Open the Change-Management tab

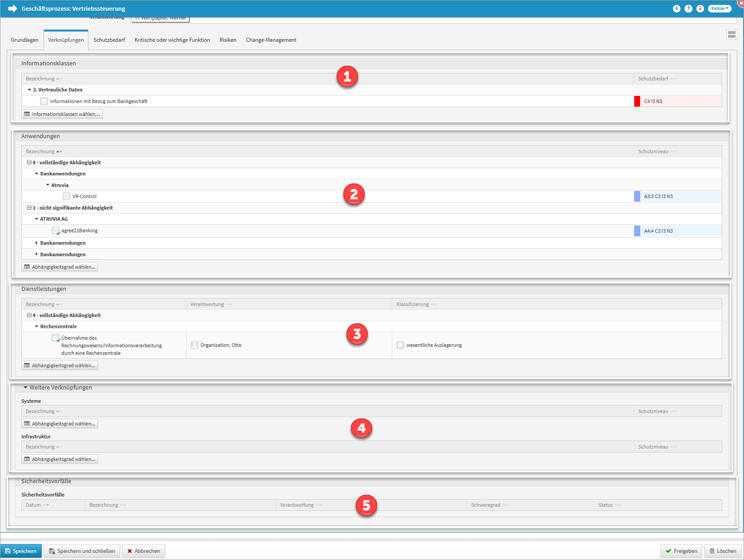[271, 40]
